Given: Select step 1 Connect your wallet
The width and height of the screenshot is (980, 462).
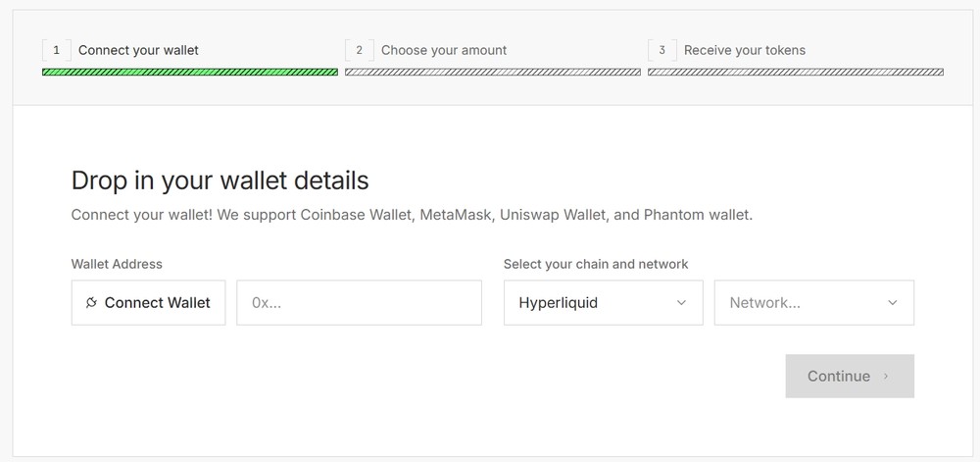Looking at the screenshot, I should (x=138, y=50).
